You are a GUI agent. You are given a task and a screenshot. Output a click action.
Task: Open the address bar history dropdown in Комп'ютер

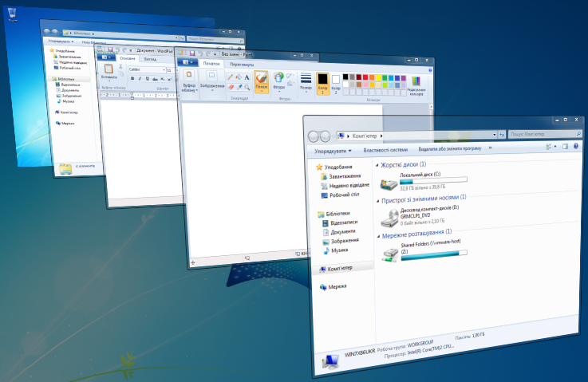(x=494, y=135)
